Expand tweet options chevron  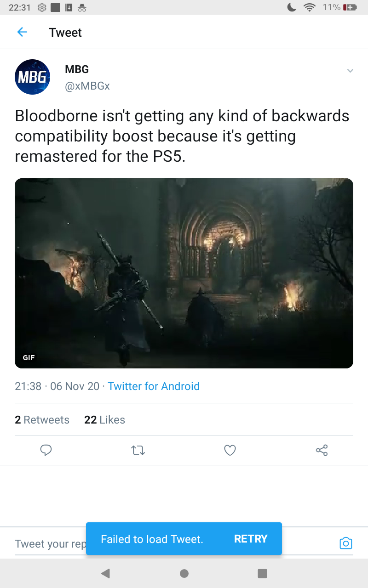click(x=350, y=71)
